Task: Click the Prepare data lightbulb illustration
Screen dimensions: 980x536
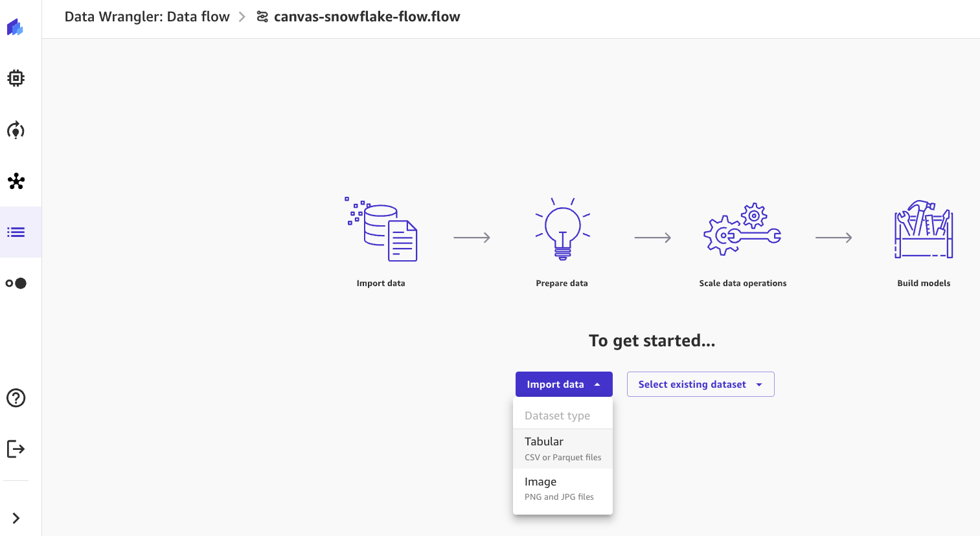Action: click(x=562, y=229)
